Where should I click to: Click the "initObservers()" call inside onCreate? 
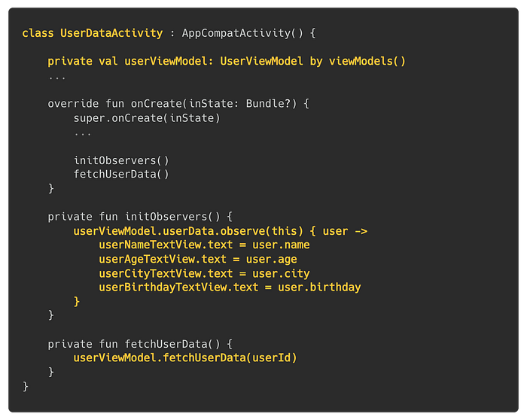click(x=121, y=160)
